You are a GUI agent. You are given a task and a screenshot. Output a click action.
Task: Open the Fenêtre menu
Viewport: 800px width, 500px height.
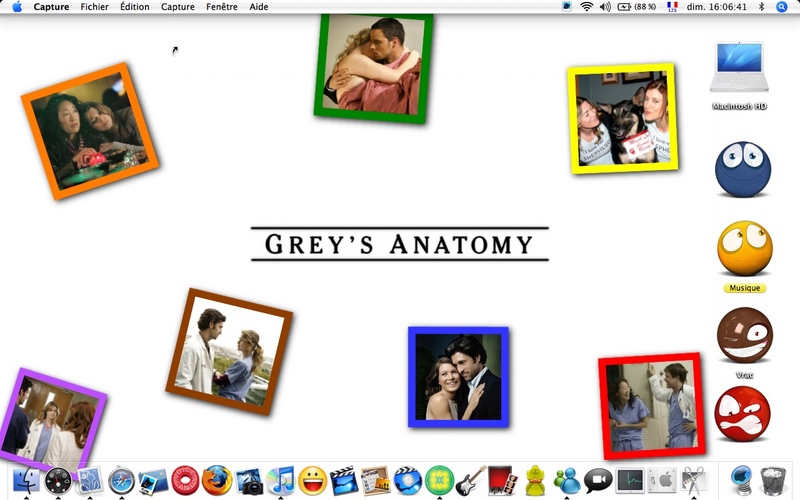222,7
